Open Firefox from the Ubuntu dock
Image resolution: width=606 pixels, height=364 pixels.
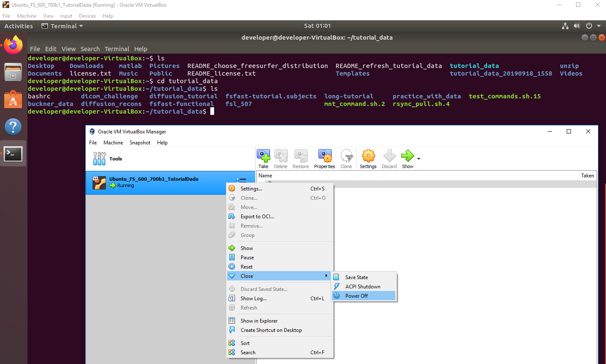[x=13, y=45]
